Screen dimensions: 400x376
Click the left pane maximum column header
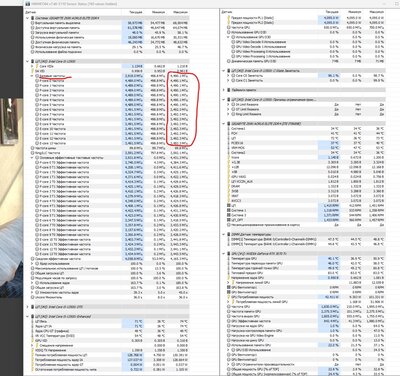tap(180, 12)
